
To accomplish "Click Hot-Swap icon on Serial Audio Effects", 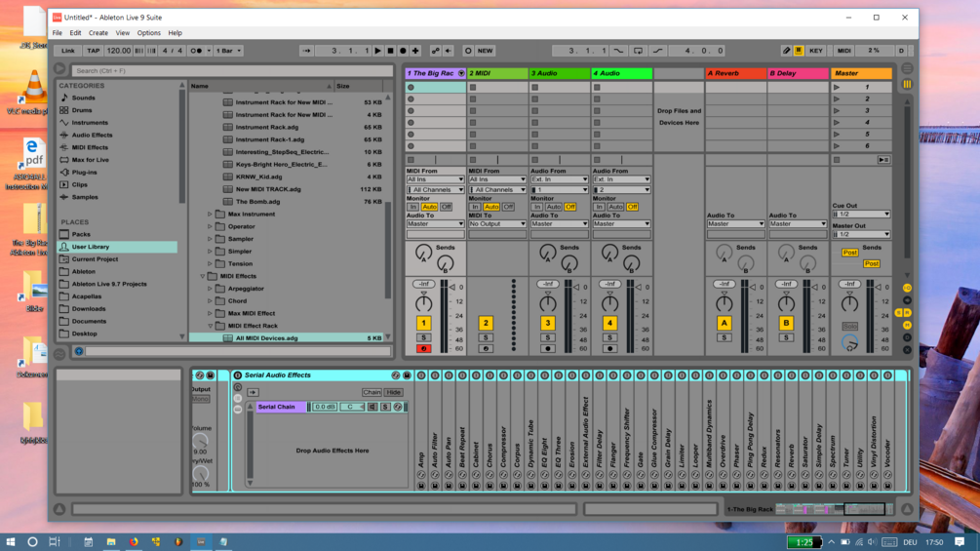I will click(396, 375).
